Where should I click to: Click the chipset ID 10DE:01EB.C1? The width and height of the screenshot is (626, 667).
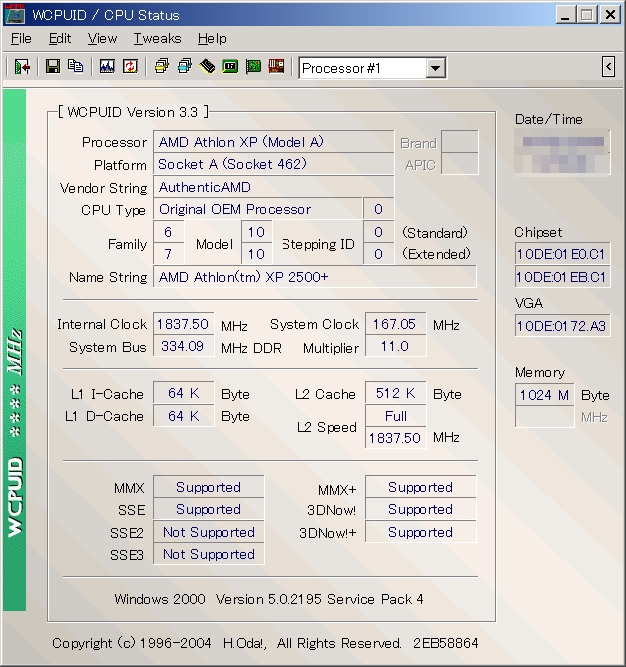tap(562, 277)
